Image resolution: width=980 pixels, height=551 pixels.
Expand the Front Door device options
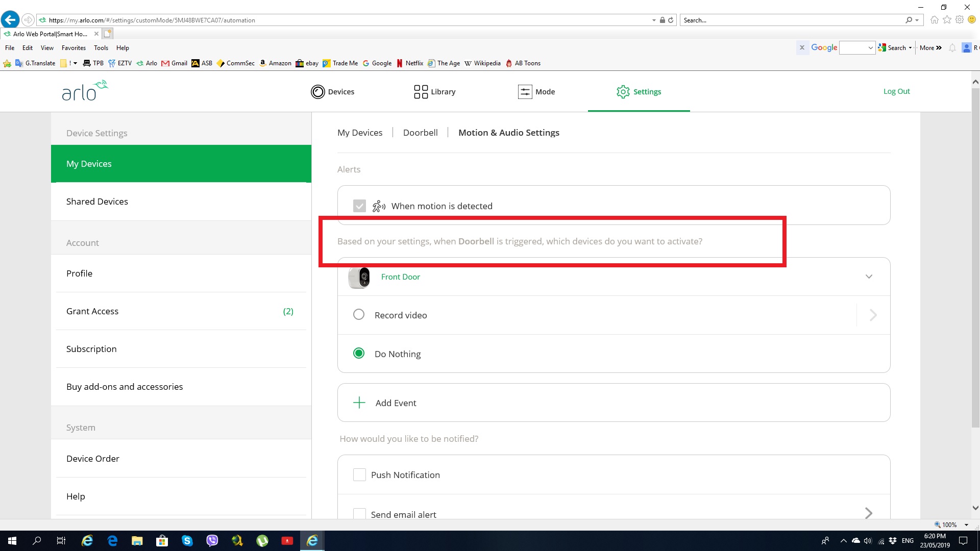point(869,277)
